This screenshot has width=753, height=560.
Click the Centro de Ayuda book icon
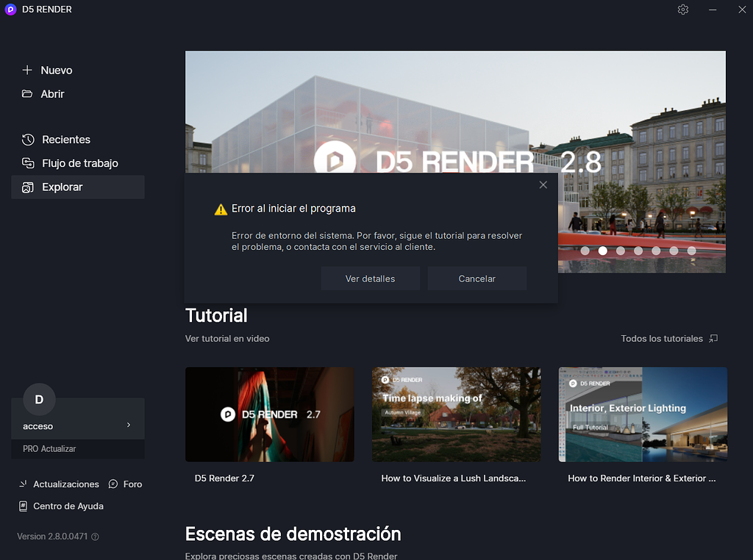(x=23, y=506)
